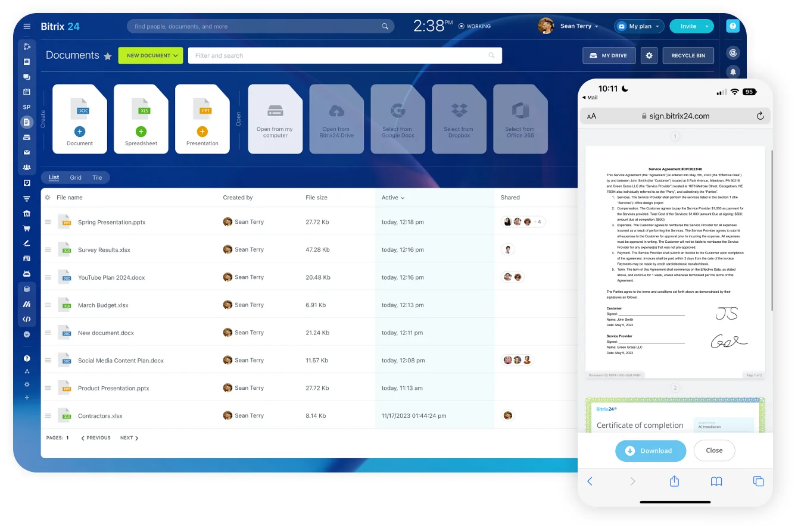Open the aA text size menu on phone
798x532 pixels.
pos(591,117)
